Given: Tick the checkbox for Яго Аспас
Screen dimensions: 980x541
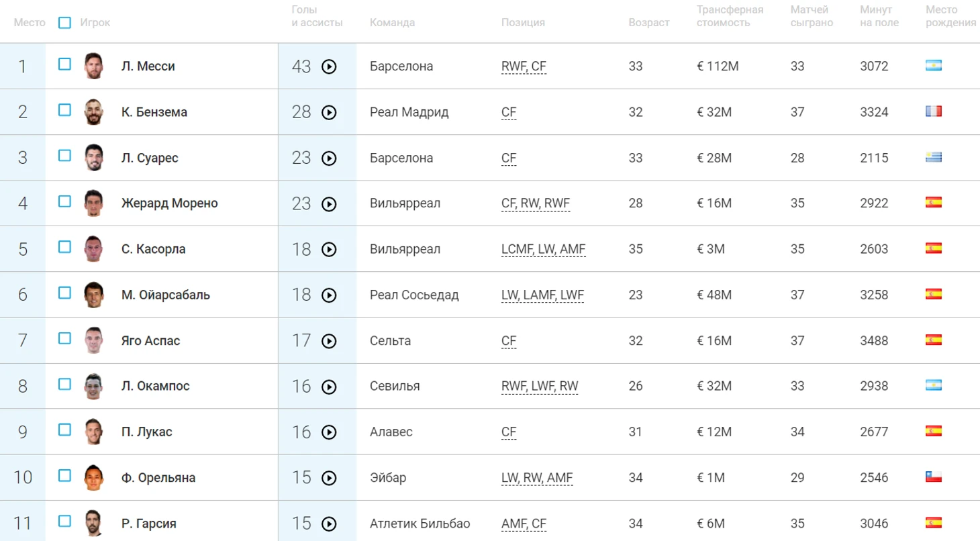Looking at the screenshot, I should (64, 338).
